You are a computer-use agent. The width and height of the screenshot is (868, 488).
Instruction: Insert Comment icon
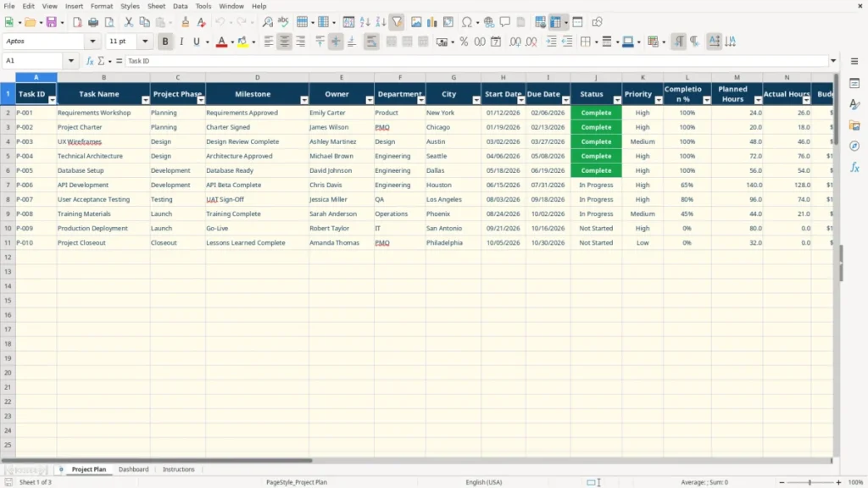505,22
